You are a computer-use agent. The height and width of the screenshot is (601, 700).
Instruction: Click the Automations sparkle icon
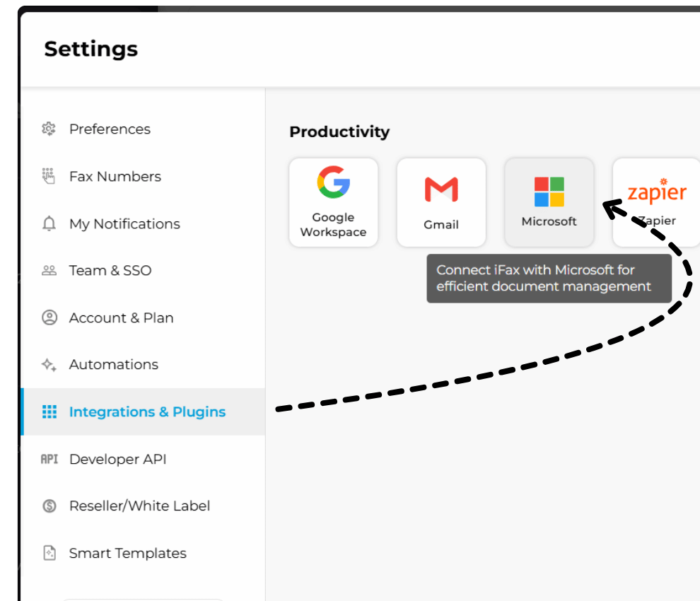coord(49,364)
